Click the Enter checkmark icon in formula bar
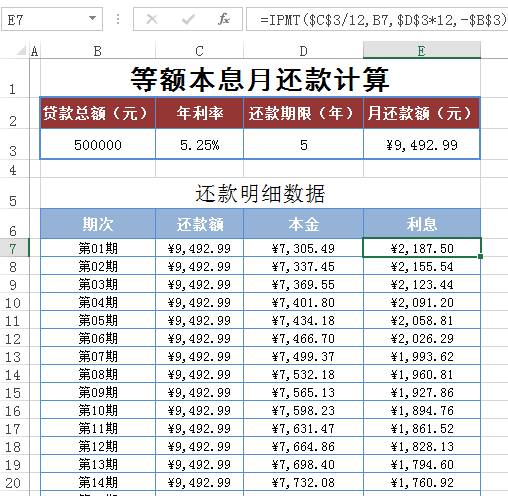 [x=188, y=19]
